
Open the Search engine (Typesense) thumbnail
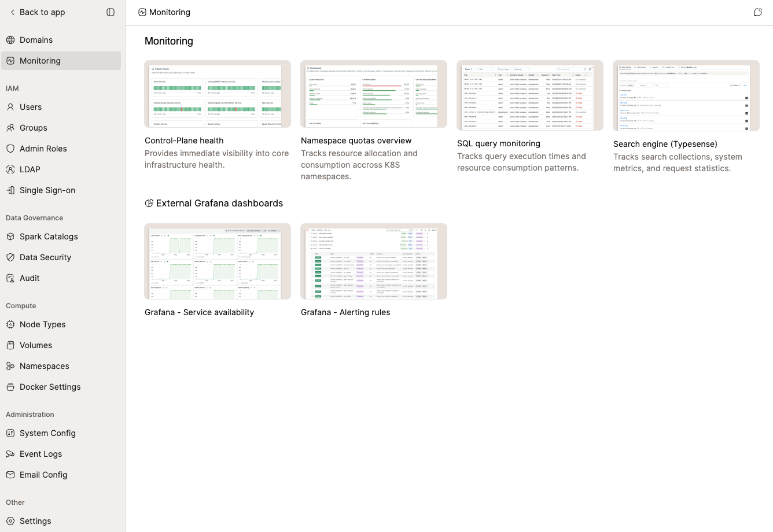(686, 95)
